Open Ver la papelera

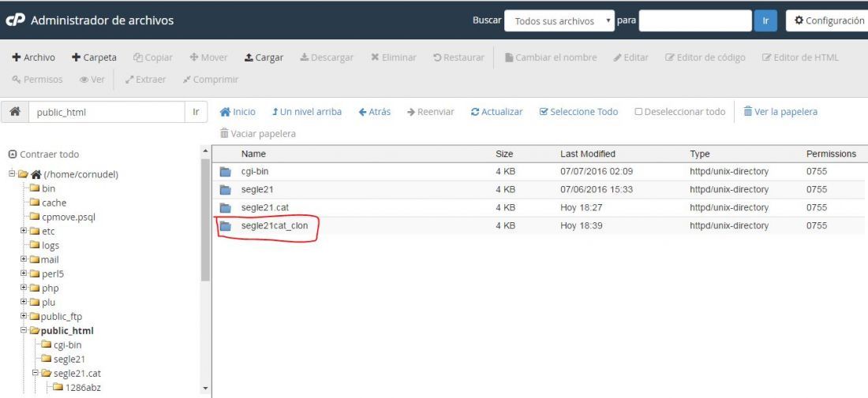pos(780,112)
